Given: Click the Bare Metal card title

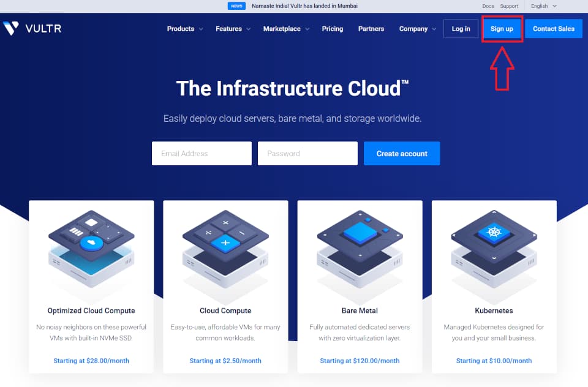Looking at the screenshot, I should tap(360, 310).
